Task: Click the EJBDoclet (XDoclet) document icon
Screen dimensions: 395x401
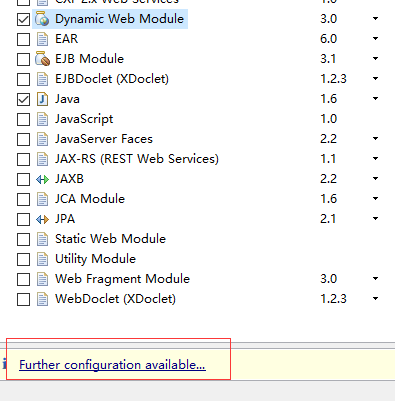Action: tap(42, 79)
